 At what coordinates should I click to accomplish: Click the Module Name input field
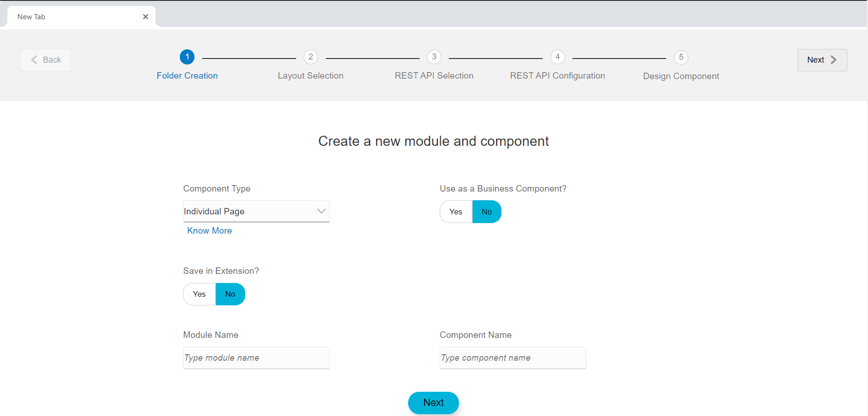(256, 358)
